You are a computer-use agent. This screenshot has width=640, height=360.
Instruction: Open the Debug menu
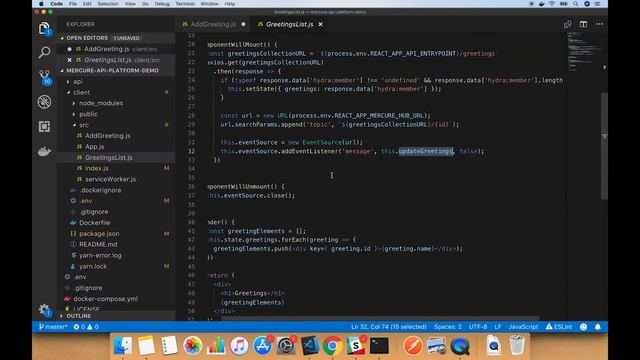162,4
